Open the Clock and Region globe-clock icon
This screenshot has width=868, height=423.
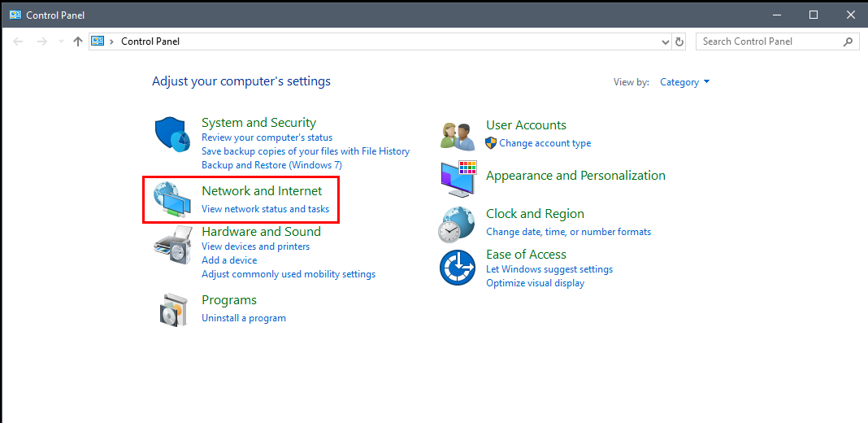pyautogui.click(x=457, y=224)
